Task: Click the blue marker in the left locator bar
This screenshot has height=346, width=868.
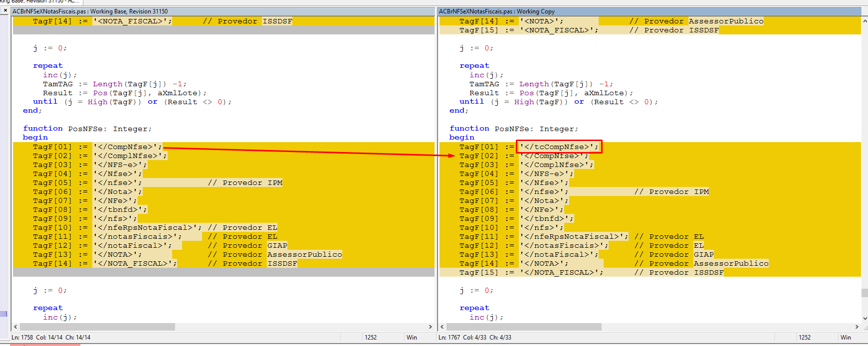Action: click(x=3, y=314)
